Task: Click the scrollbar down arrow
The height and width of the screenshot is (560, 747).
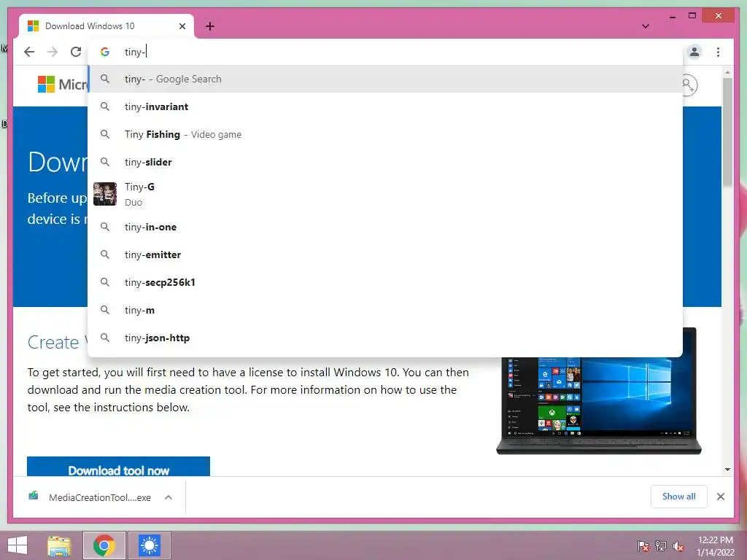Action: click(x=727, y=470)
